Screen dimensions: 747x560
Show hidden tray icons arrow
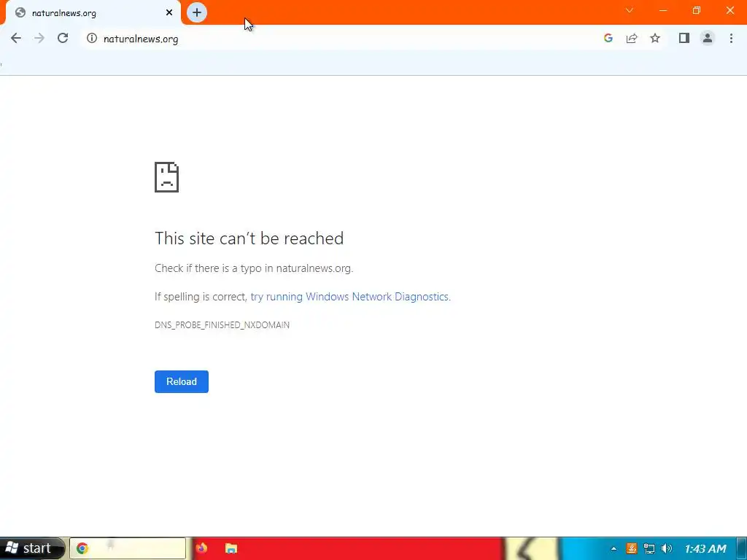614,548
